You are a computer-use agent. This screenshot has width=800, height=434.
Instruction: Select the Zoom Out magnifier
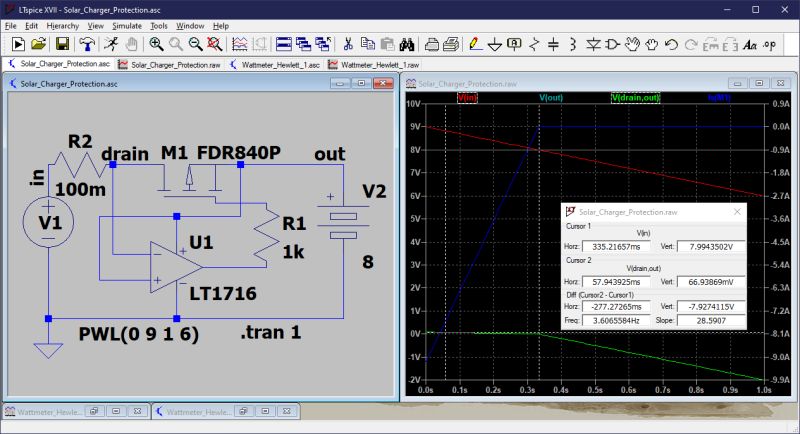pyautogui.click(x=195, y=44)
